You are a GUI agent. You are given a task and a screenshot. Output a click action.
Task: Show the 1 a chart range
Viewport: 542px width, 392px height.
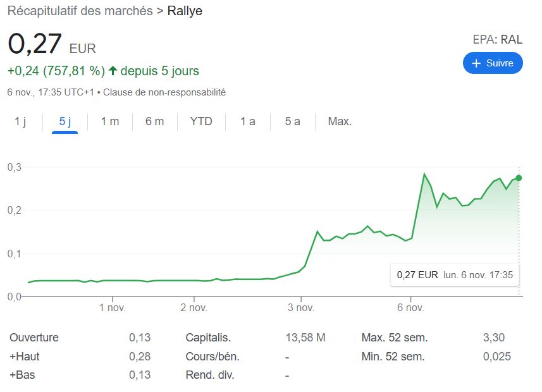pos(247,121)
